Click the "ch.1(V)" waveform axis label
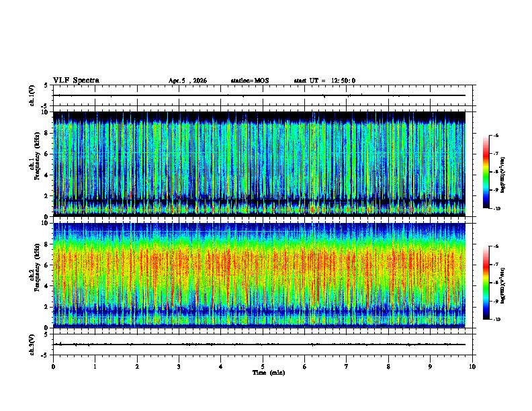532x411 pixels. (32, 95)
